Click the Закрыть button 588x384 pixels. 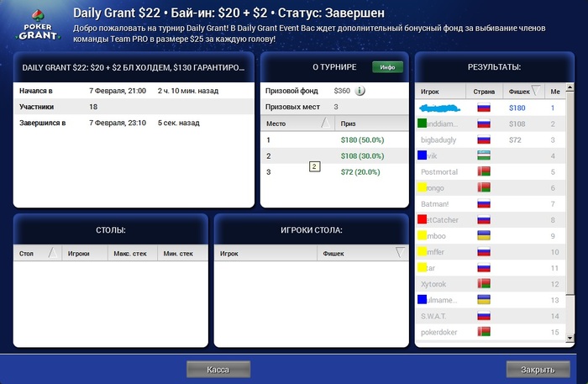(538, 370)
